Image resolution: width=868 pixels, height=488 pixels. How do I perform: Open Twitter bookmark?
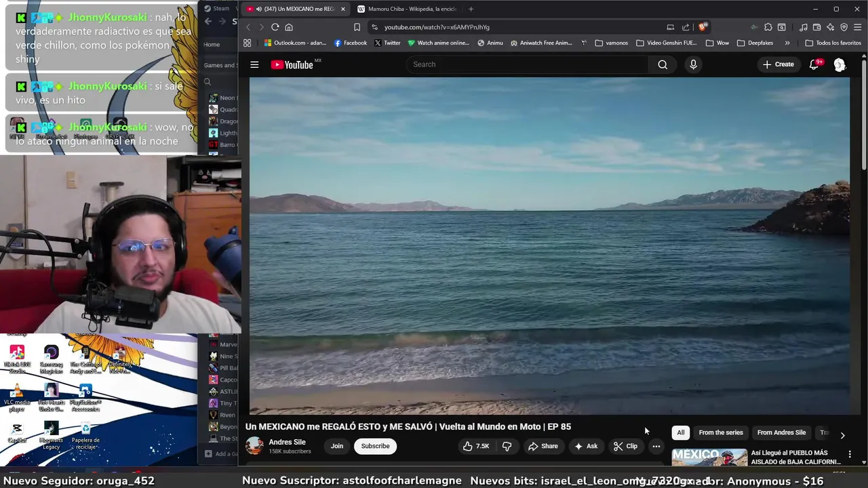point(387,43)
